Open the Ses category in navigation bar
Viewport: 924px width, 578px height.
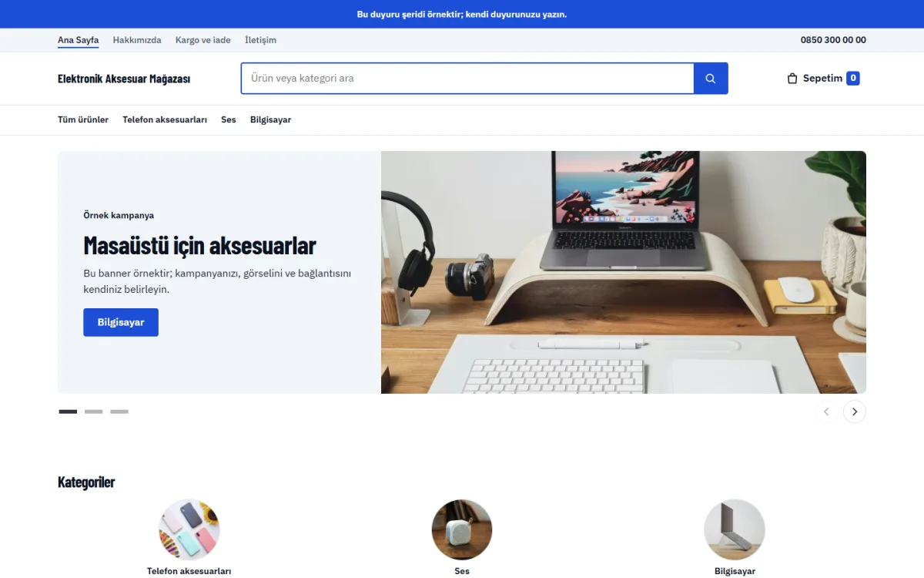point(229,120)
